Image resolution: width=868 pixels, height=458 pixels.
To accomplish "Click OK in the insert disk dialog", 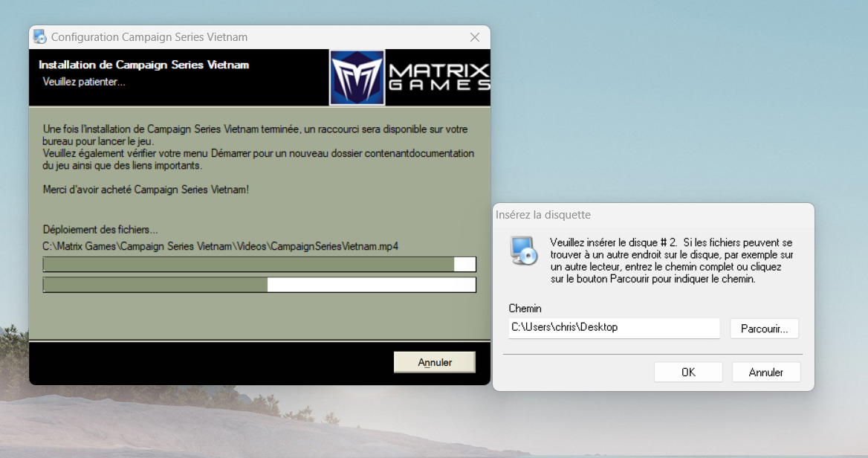I will pos(688,372).
